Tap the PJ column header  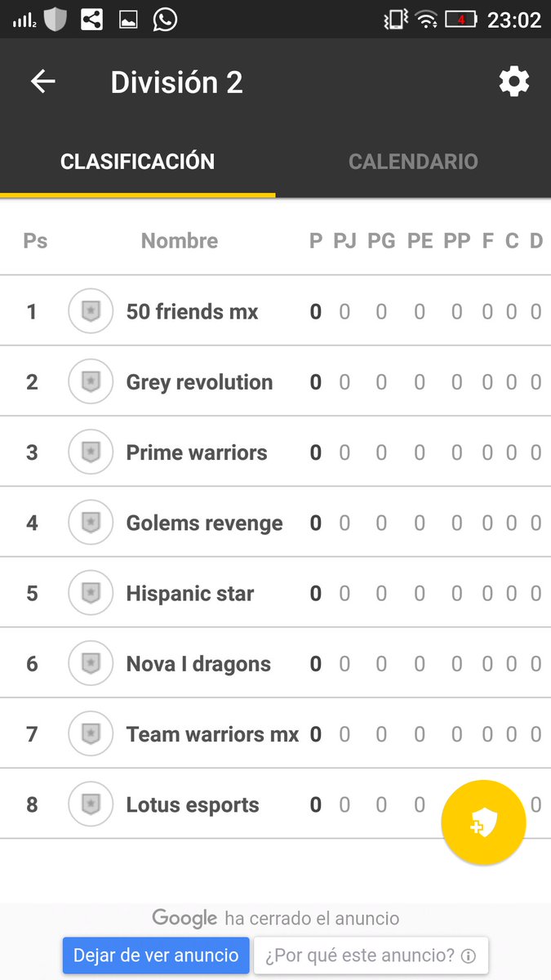tap(344, 241)
